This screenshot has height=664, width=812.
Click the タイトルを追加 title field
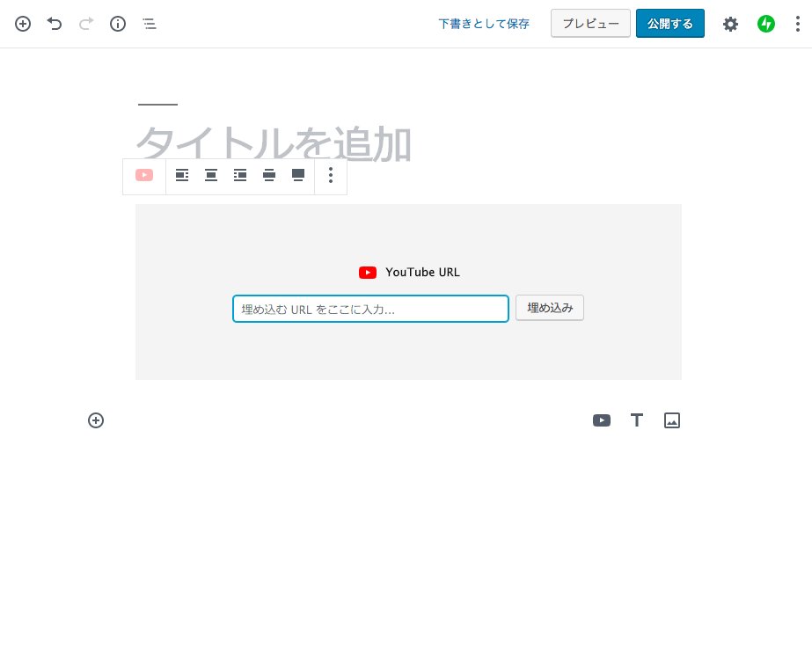click(x=274, y=142)
